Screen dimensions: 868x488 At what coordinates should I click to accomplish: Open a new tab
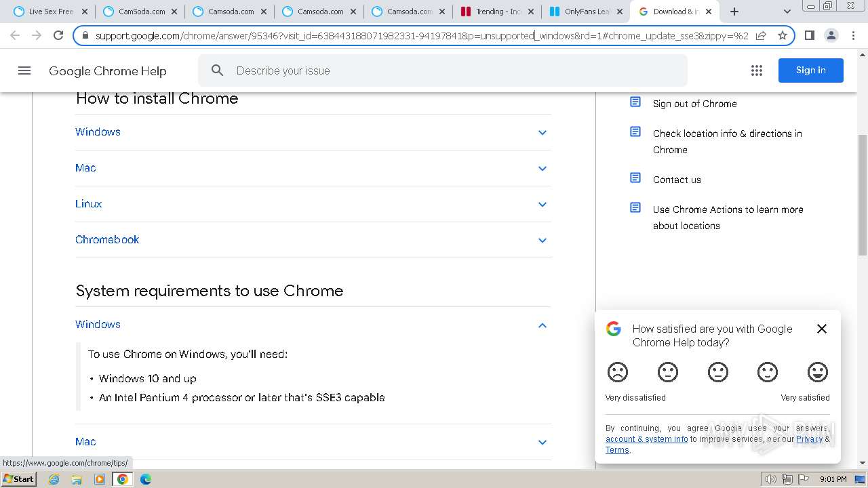pyautogui.click(x=734, y=12)
